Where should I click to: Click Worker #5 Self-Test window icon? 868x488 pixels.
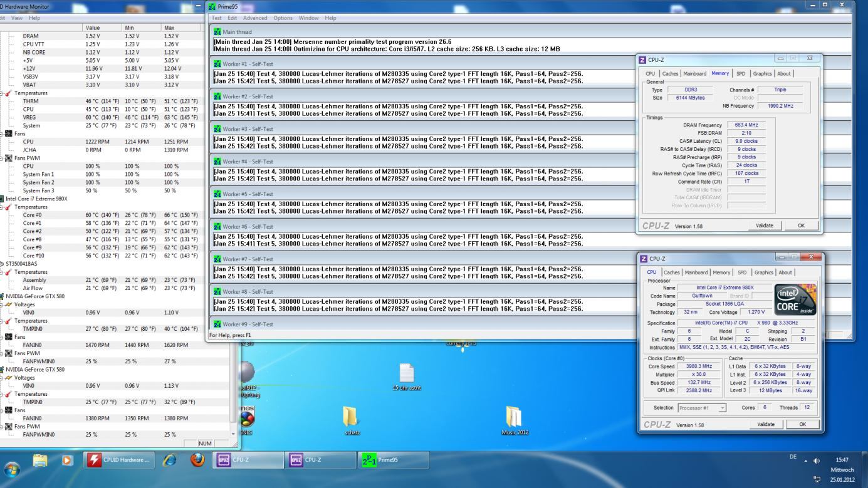217,194
